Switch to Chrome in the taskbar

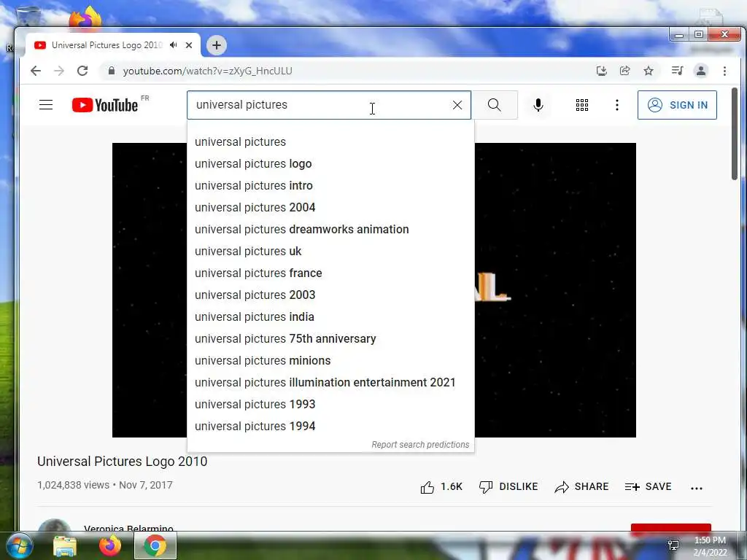[x=155, y=545]
